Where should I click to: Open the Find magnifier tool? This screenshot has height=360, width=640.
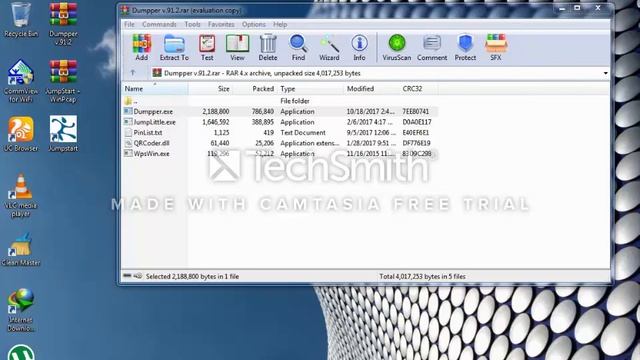tap(298, 47)
